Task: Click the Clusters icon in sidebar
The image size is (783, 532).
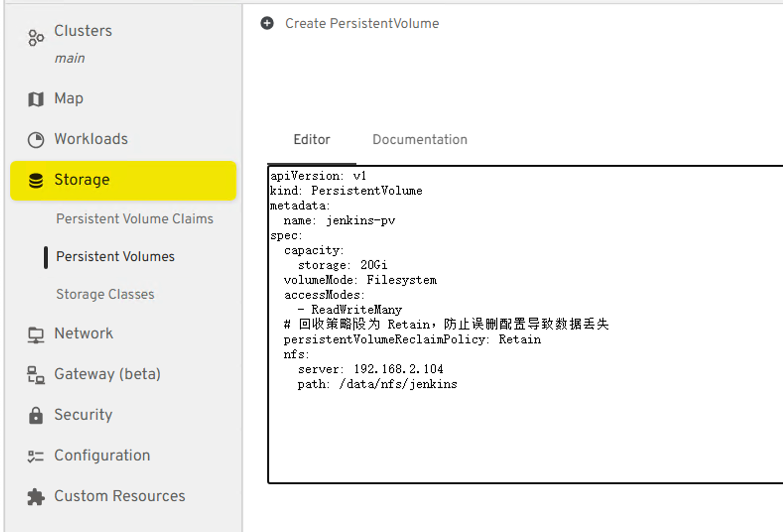Action: click(36, 38)
